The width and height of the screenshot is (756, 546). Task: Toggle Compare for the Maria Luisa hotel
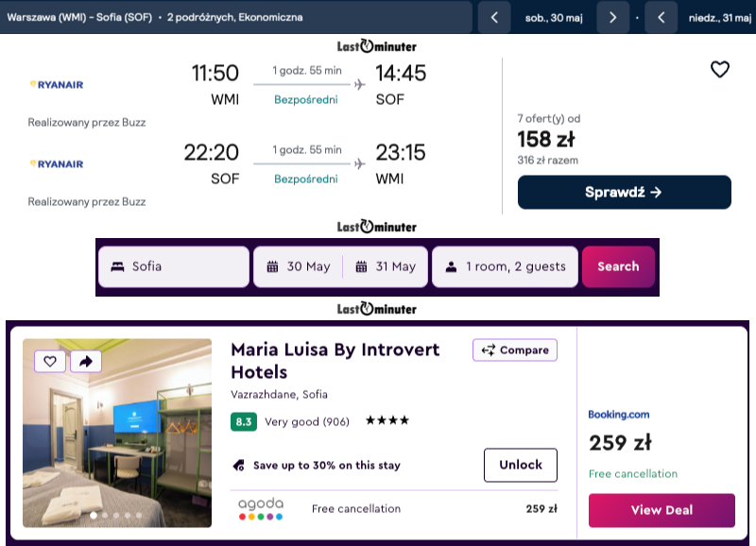[515, 350]
